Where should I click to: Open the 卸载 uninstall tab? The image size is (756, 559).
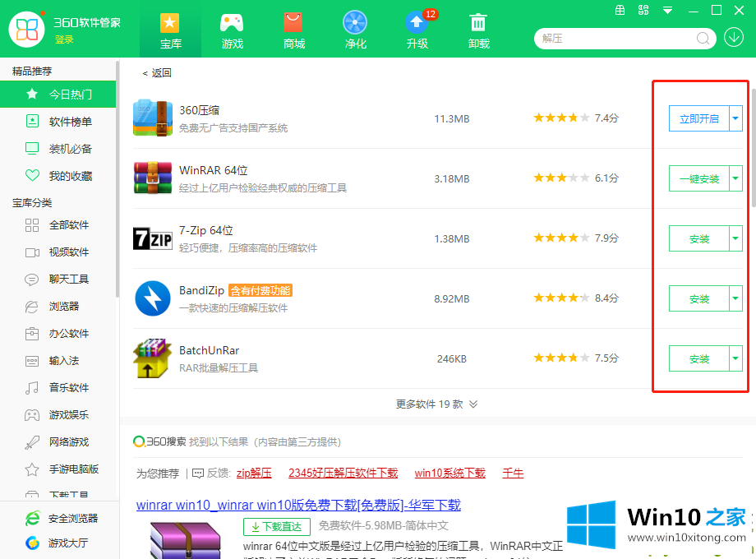click(478, 31)
